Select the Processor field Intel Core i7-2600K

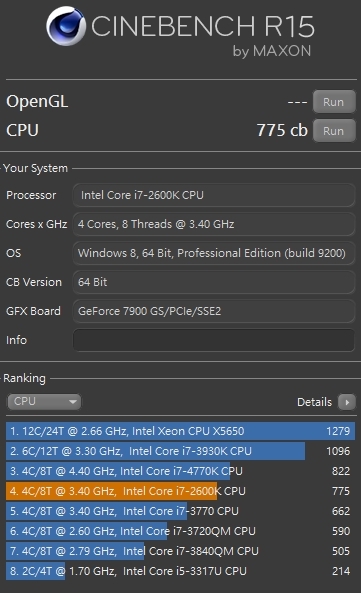point(214,195)
